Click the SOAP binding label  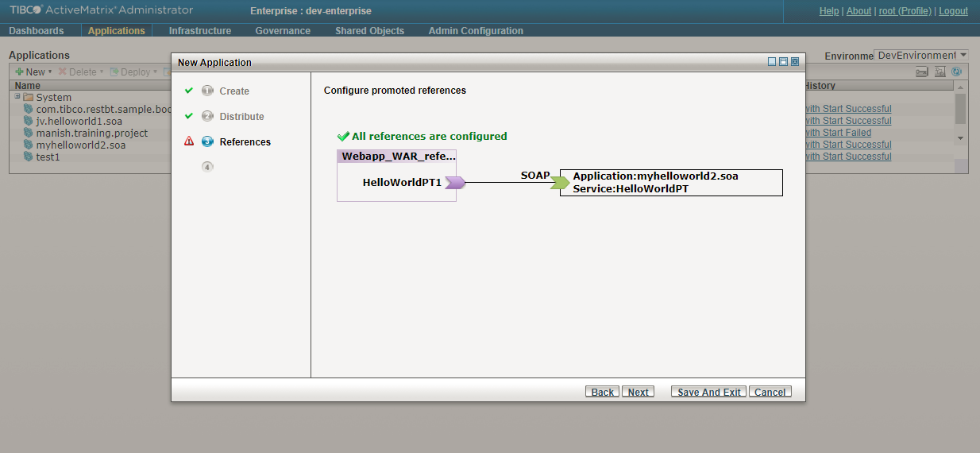point(535,175)
